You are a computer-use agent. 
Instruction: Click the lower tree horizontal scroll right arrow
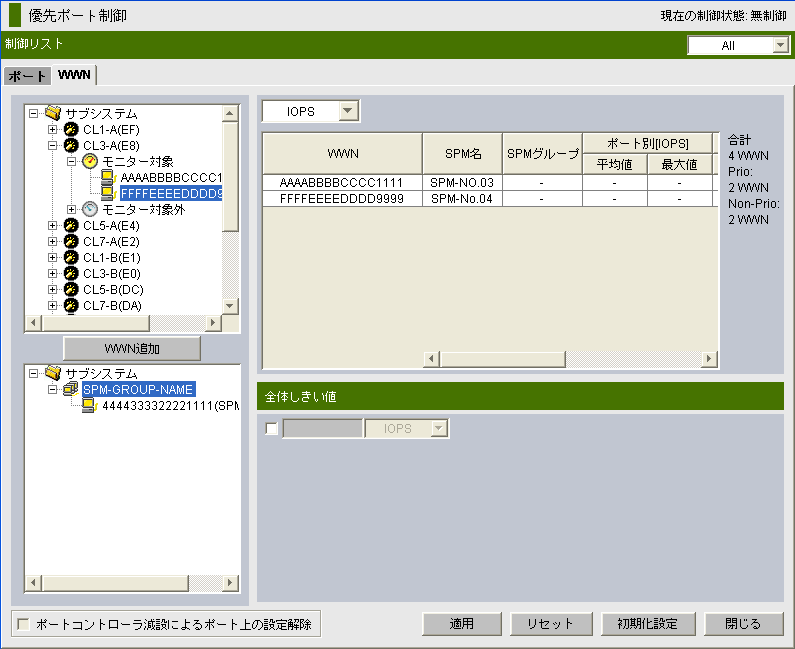[x=230, y=583]
